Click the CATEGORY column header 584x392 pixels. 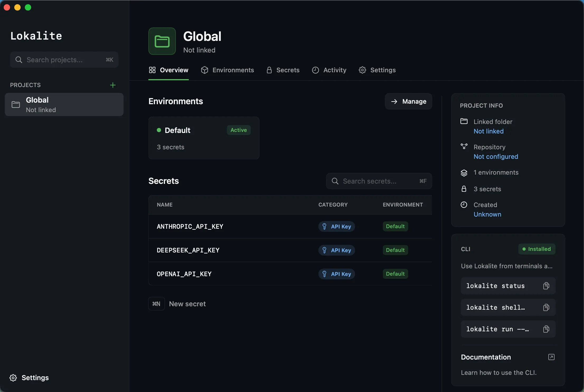pos(333,205)
